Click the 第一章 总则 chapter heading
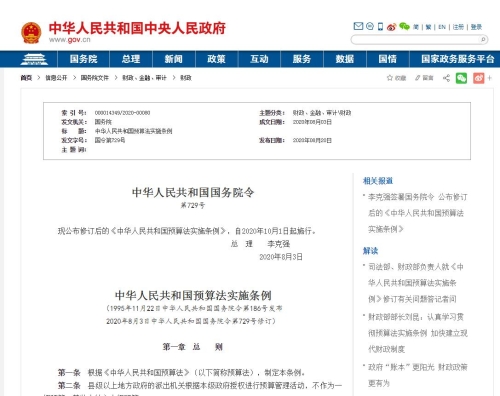 click(193, 347)
